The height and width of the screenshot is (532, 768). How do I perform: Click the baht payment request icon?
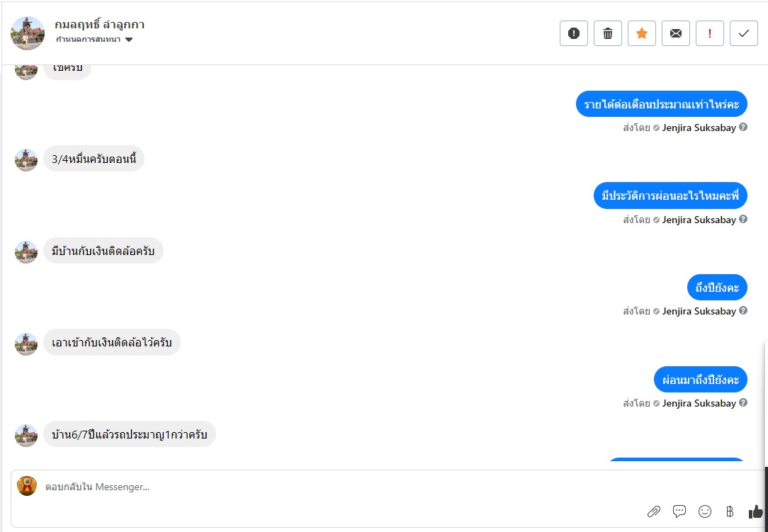[730, 511]
